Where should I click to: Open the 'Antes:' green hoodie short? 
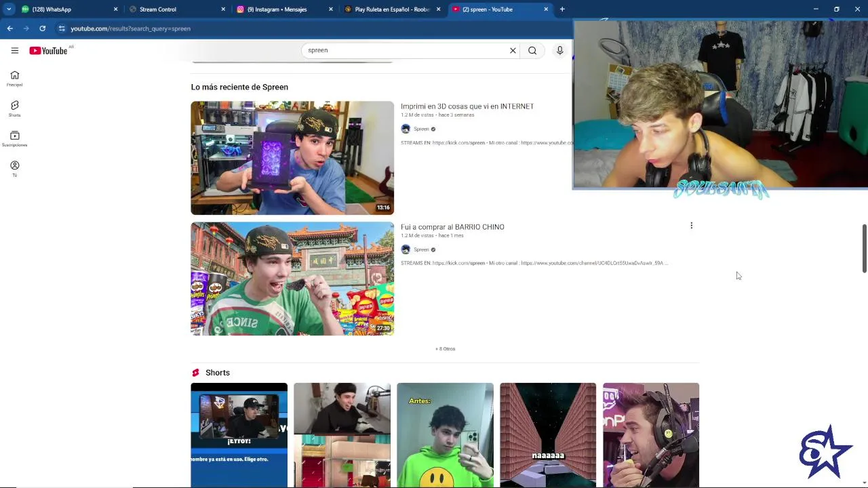click(445, 435)
